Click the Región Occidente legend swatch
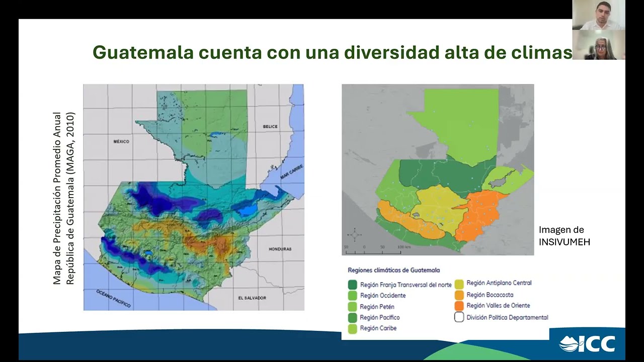 353,296
